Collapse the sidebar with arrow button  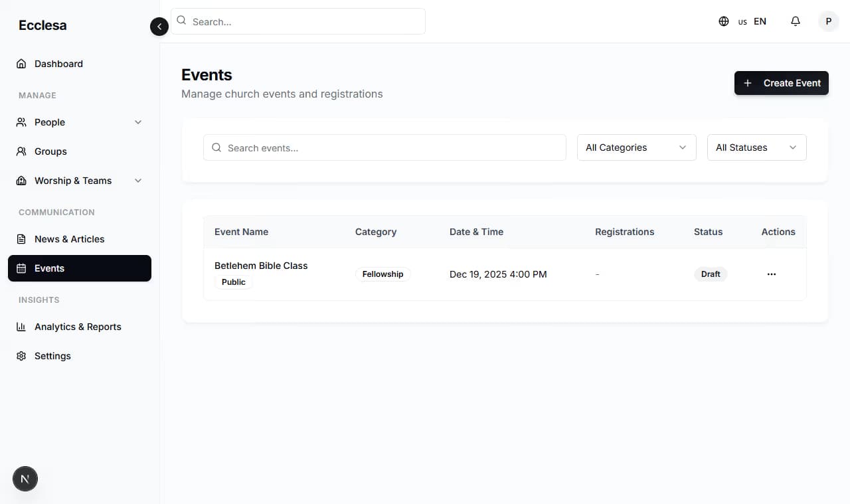tap(159, 27)
